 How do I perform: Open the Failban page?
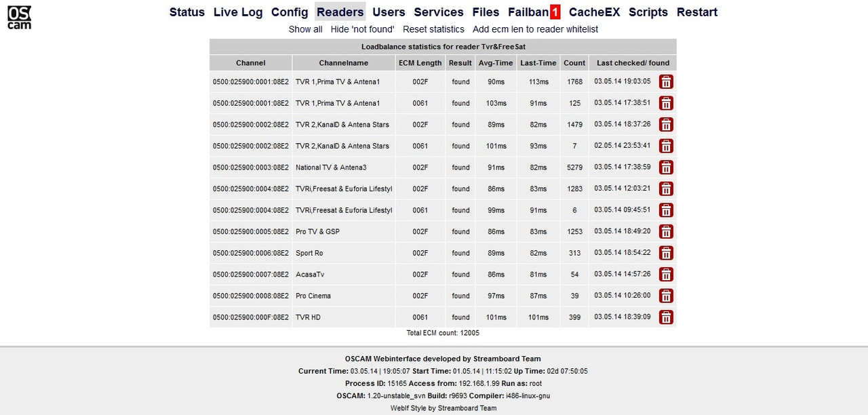click(528, 12)
